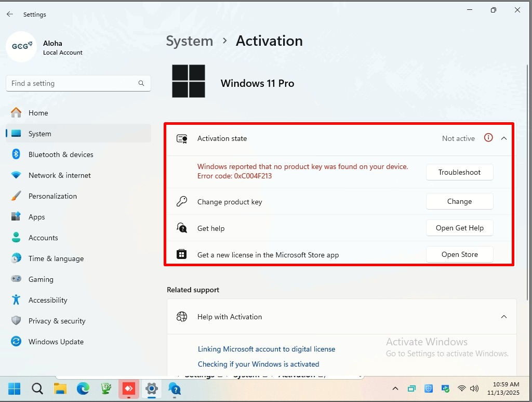Screen dimensions: 532x402
Task: Open Bluetooth & devices settings
Action: pyautogui.click(x=78, y=154)
